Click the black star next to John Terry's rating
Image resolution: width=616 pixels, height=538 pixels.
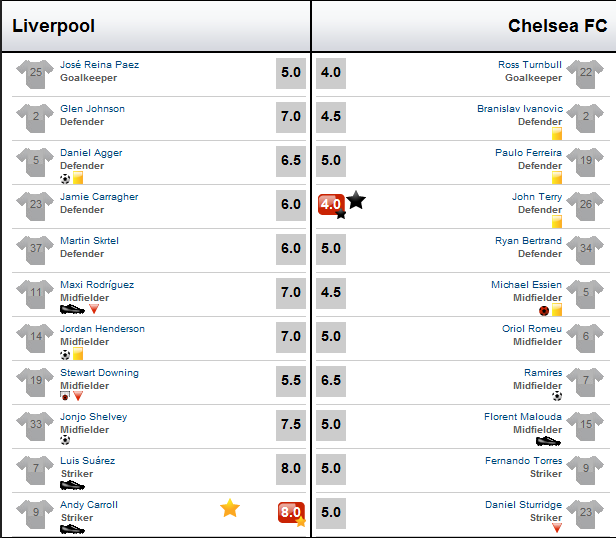coord(356,200)
